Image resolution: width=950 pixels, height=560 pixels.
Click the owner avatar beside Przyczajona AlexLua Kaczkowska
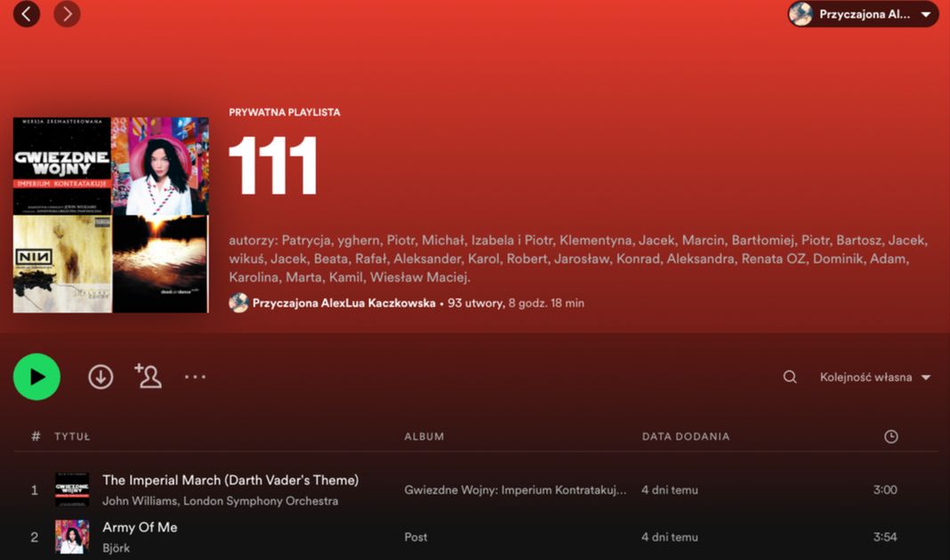pos(238,303)
